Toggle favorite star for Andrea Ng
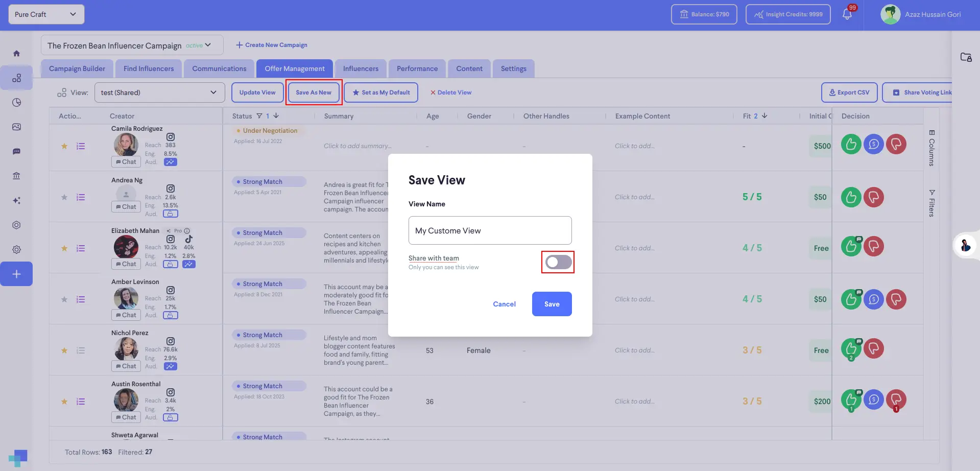 64,197
